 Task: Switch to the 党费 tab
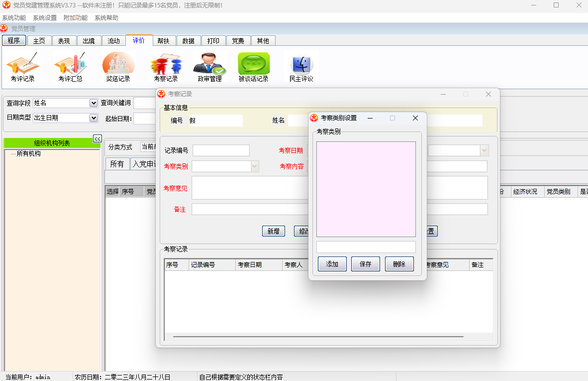pos(238,40)
